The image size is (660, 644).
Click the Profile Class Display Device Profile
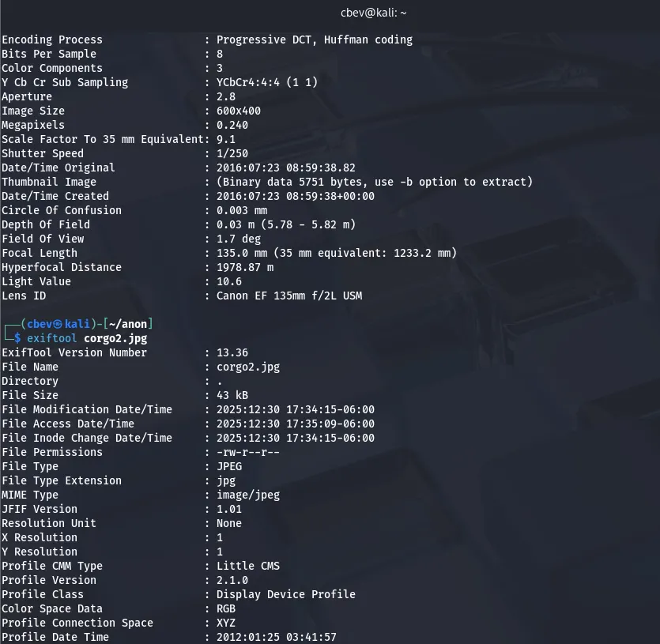286,594
